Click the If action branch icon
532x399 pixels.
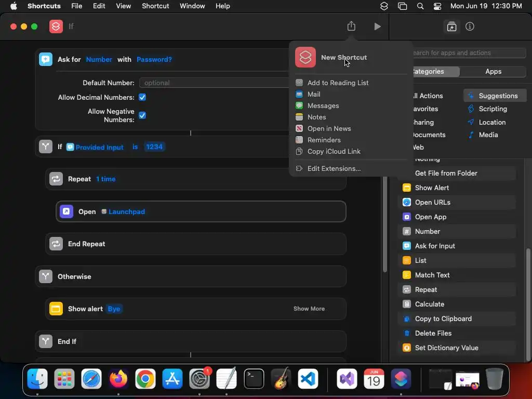[46, 147]
